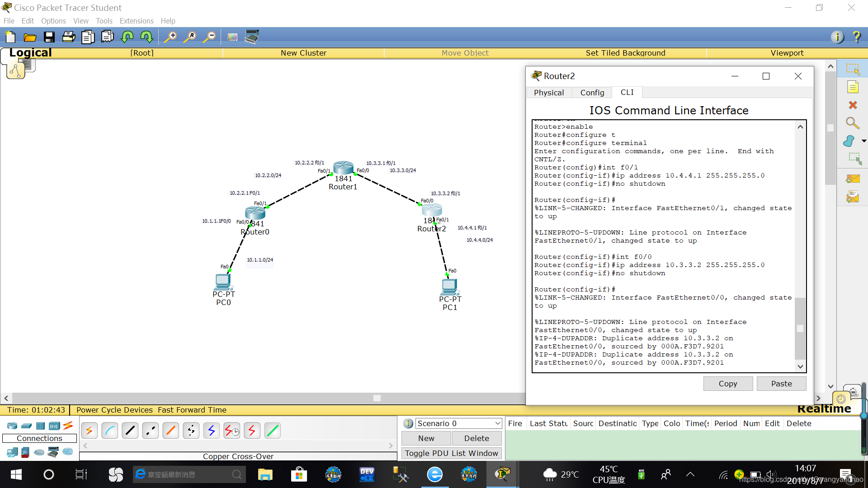
Task: Toggle PDU List Window
Action: point(451,453)
